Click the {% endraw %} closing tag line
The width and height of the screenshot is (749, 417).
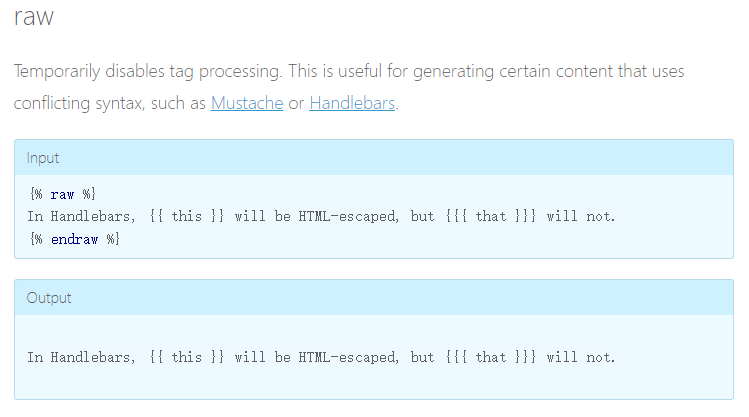[75, 239]
